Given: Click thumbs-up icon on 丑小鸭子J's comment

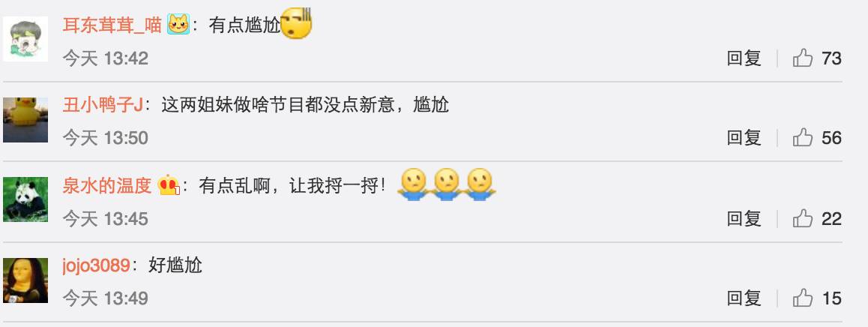Looking at the screenshot, I should tap(803, 137).
